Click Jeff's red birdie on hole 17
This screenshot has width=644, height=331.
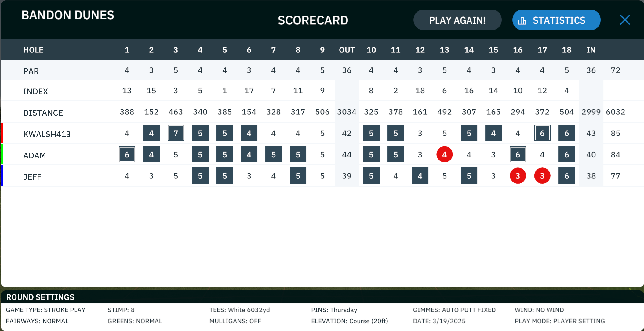[542, 176]
